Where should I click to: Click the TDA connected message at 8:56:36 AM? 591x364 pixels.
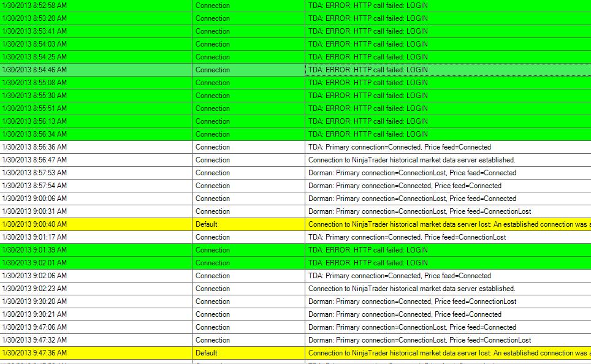(x=448, y=147)
